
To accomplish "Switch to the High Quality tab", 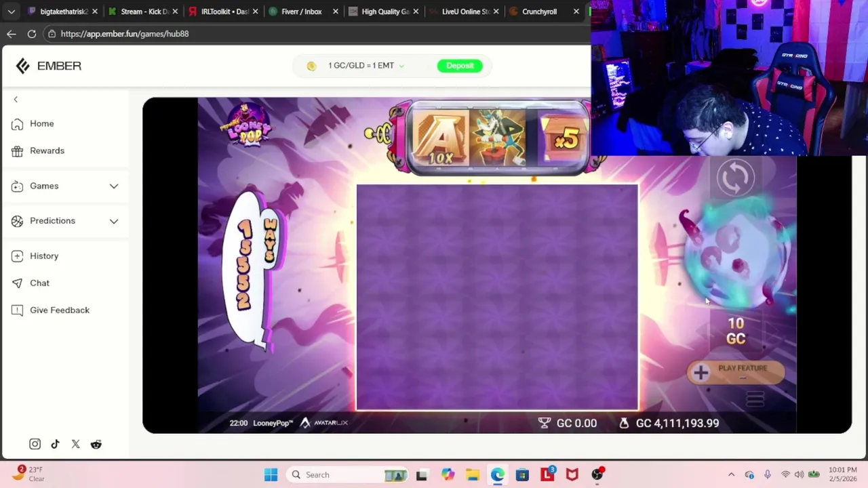I will point(384,12).
